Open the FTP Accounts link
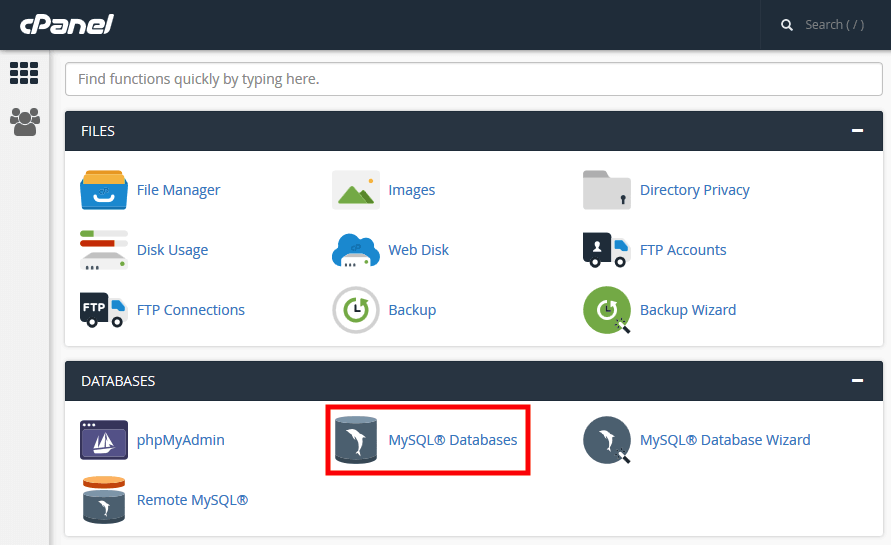Screen dimensions: 891x545 tap(683, 250)
